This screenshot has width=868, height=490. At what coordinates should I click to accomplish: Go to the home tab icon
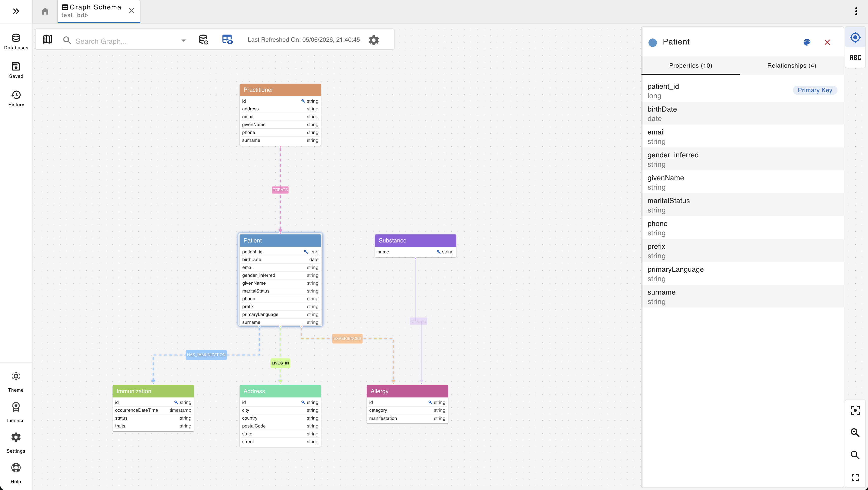click(45, 11)
